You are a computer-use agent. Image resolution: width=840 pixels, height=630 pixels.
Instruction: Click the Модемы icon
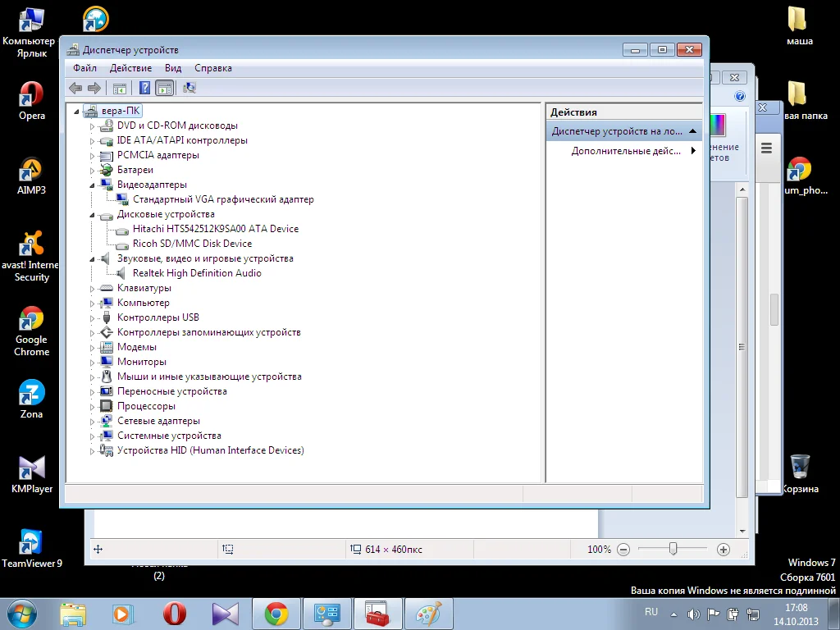click(107, 347)
